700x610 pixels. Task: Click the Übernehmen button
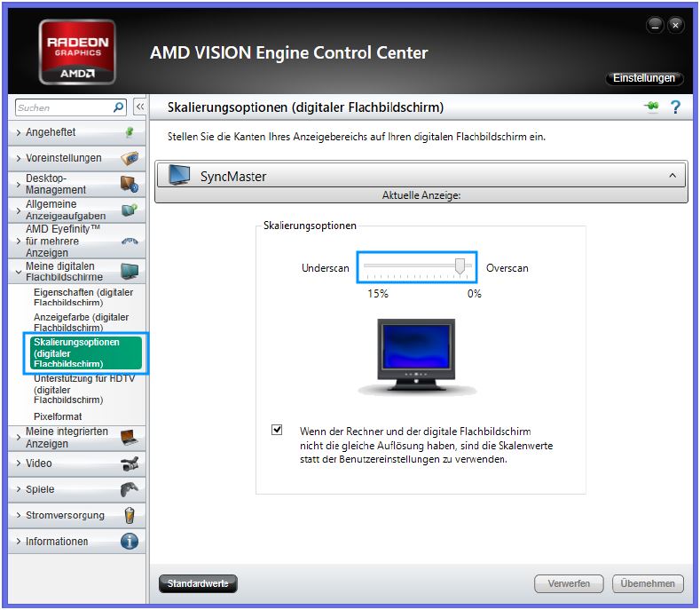coord(648,583)
